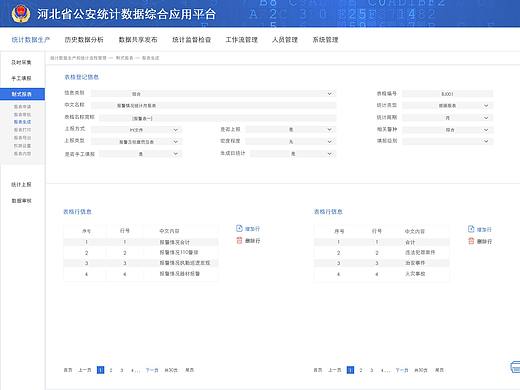Screen dimensions: 520x390
Task: Open the 统计数据生产 top menu
Action: pos(31,40)
